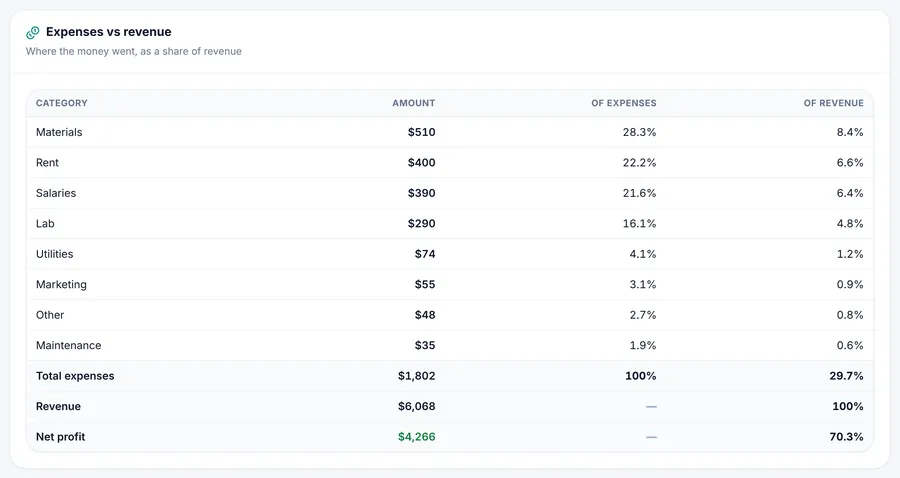900x478 pixels.
Task: Select the Net profit row label
Action: [60, 436]
